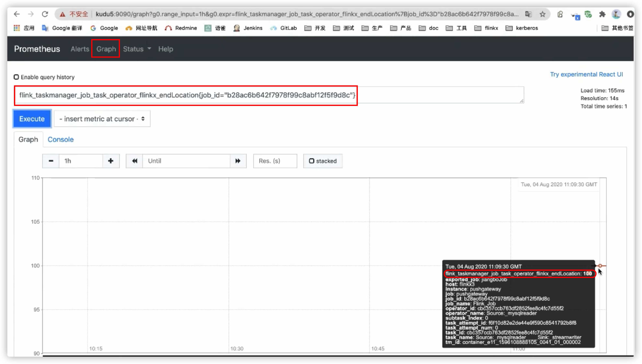
Task: Open the Alerts navigation item
Action: pos(80,49)
